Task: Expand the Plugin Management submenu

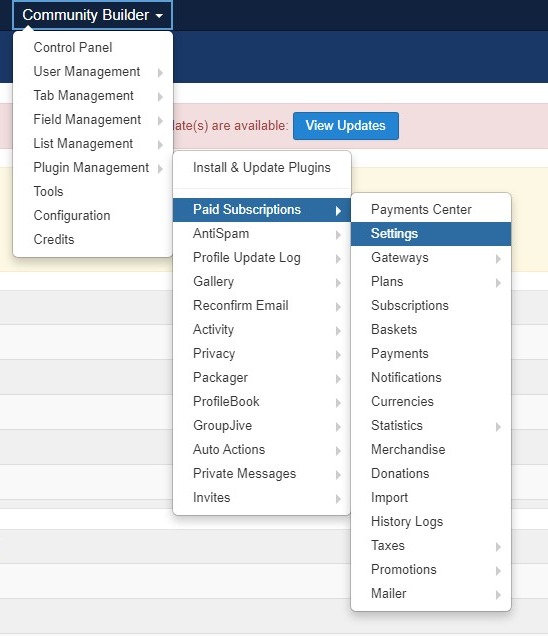Action: [x=93, y=167]
